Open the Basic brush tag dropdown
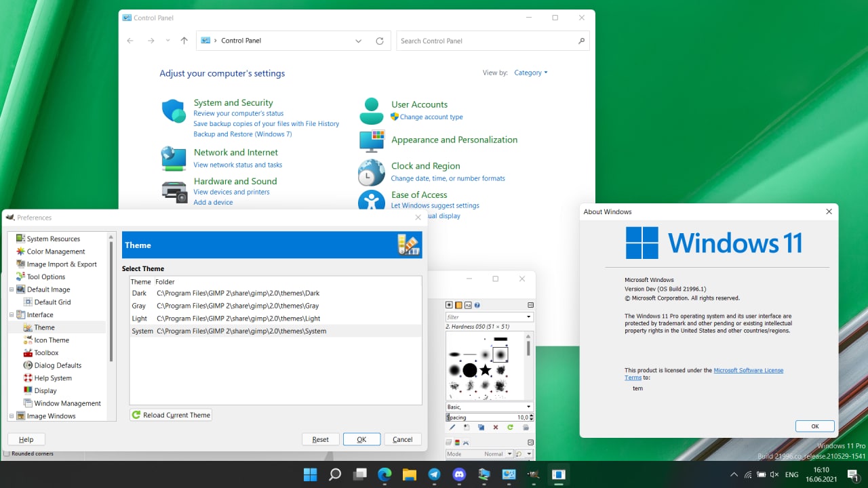 [x=528, y=407]
